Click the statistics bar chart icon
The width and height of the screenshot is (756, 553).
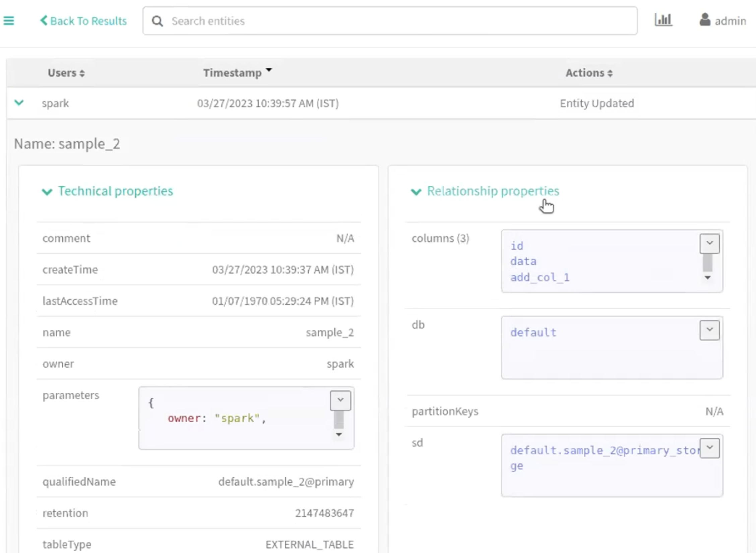(x=663, y=20)
